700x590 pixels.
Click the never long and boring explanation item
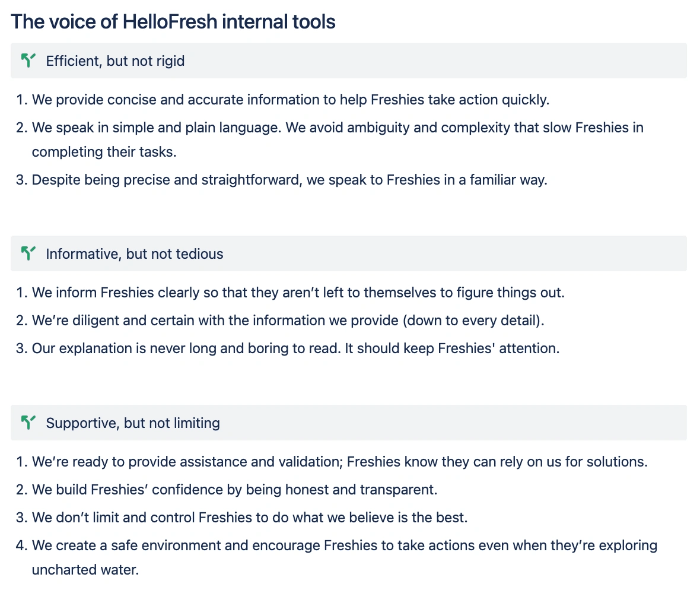click(295, 348)
